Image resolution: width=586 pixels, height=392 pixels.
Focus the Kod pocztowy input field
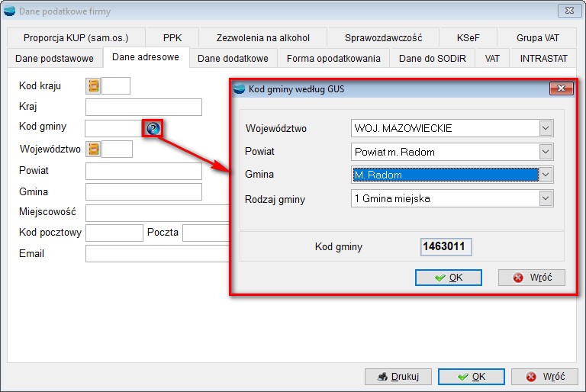coord(114,233)
